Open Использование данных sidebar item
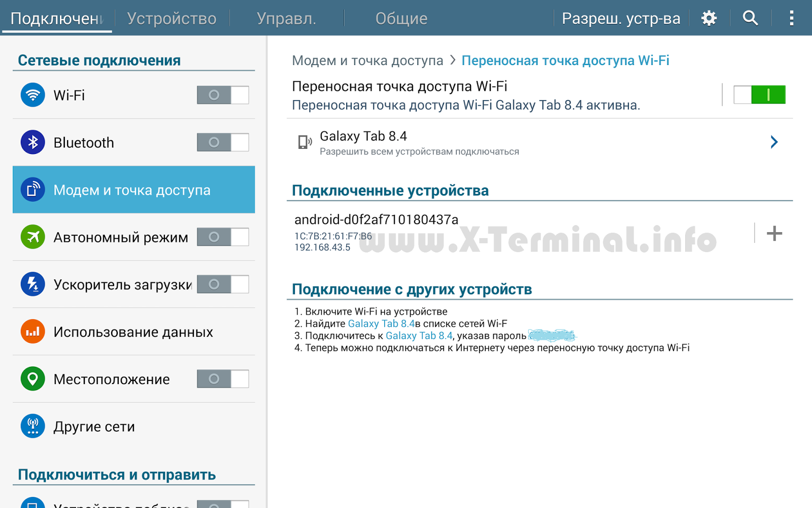 (x=133, y=331)
